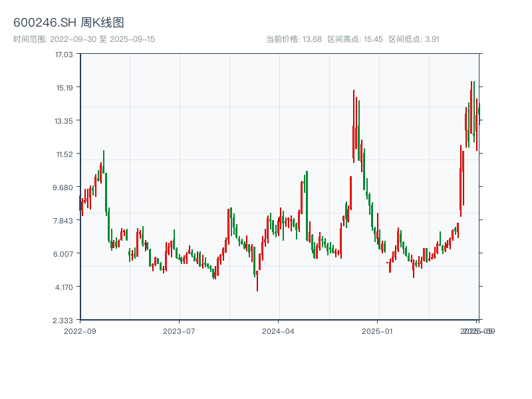Click y-axis value 9.680
Viewport: 532px width, 399px height.
(63, 188)
